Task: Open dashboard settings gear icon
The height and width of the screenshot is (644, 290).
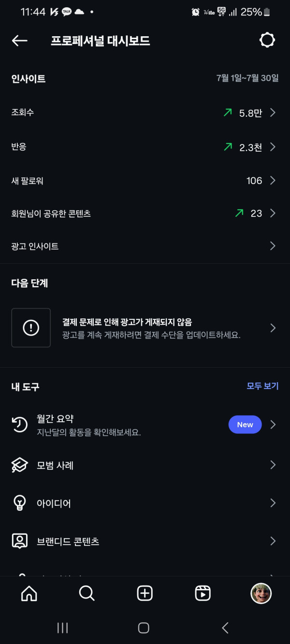Action: [267, 40]
